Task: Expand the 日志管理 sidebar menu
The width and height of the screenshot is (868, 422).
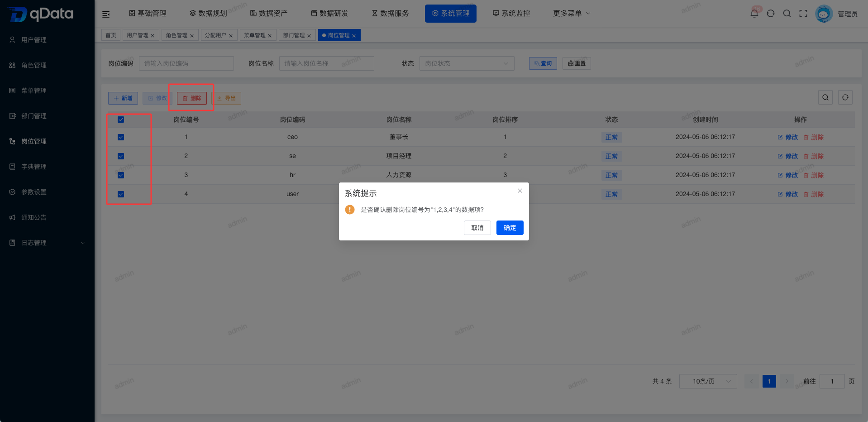Action: click(x=47, y=243)
